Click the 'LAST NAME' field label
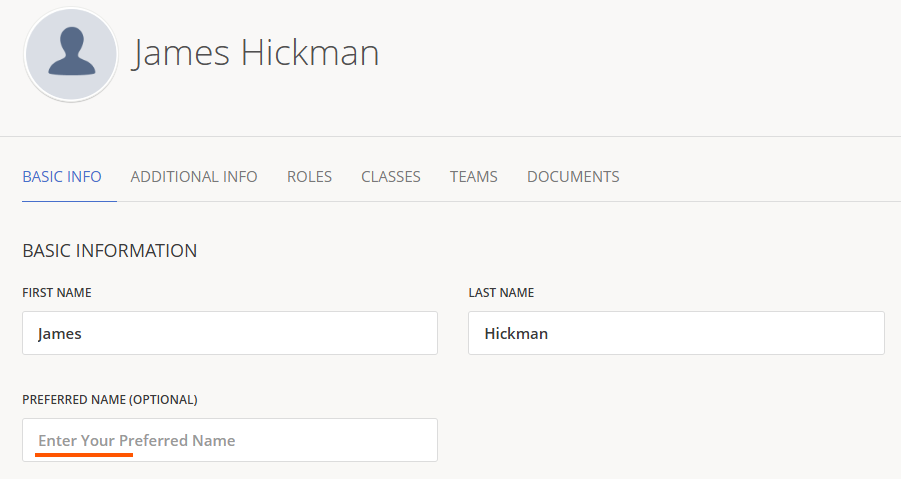The width and height of the screenshot is (901, 479). pyautogui.click(x=501, y=293)
